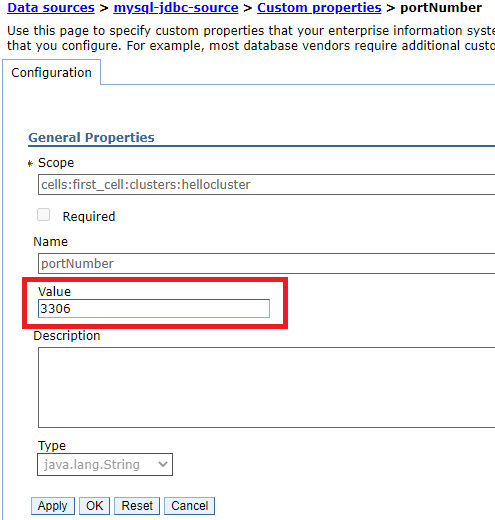Click the Reset button
495x520 pixels.
coord(137,506)
